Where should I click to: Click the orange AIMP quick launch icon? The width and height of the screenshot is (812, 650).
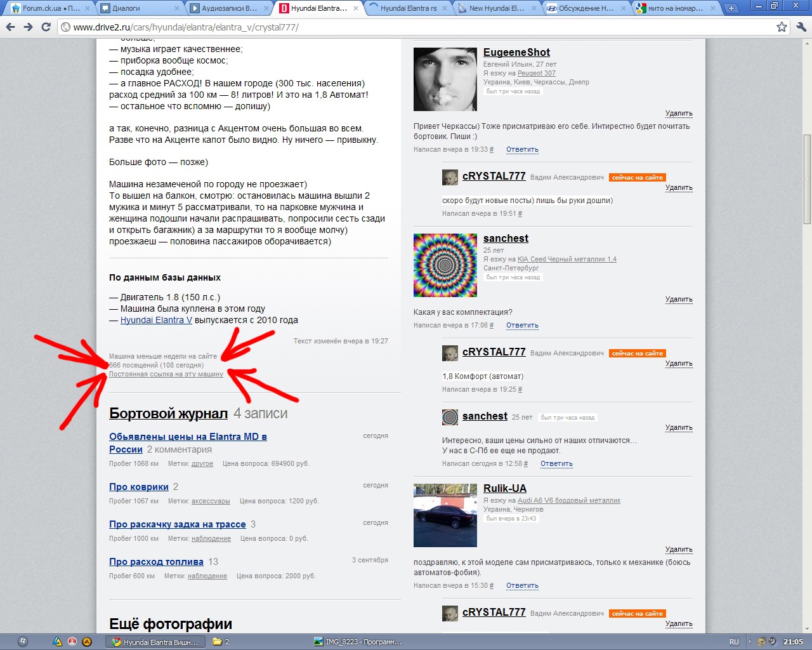[x=87, y=642]
